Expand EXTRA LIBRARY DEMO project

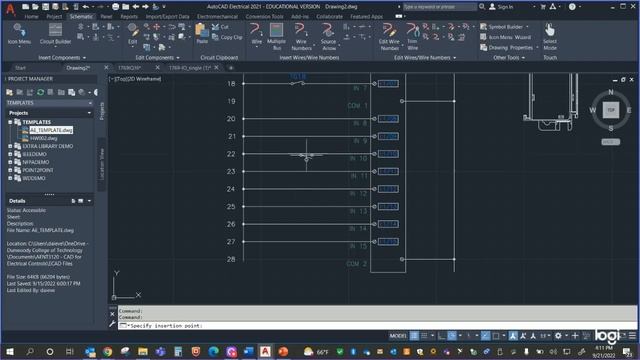coord(10,146)
